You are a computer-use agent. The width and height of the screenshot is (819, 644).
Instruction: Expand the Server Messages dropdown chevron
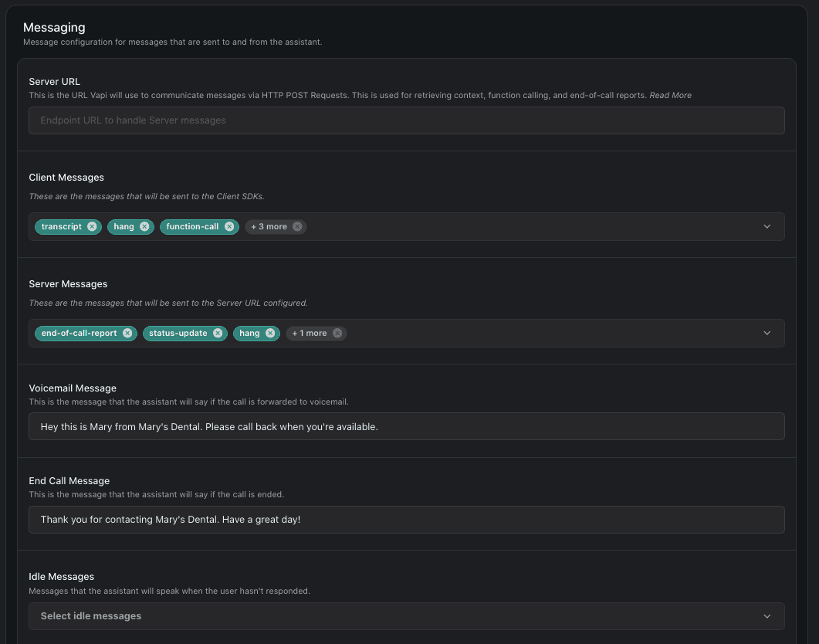tap(767, 334)
